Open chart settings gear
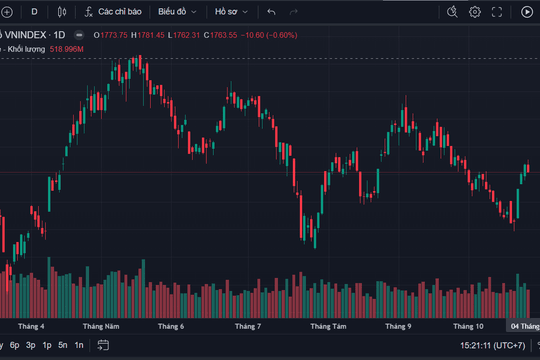Viewport: 540px width, 360px height. 475,12
